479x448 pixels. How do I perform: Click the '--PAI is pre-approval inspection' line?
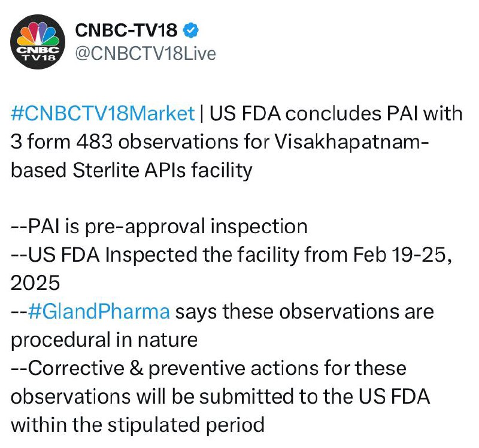(159, 226)
